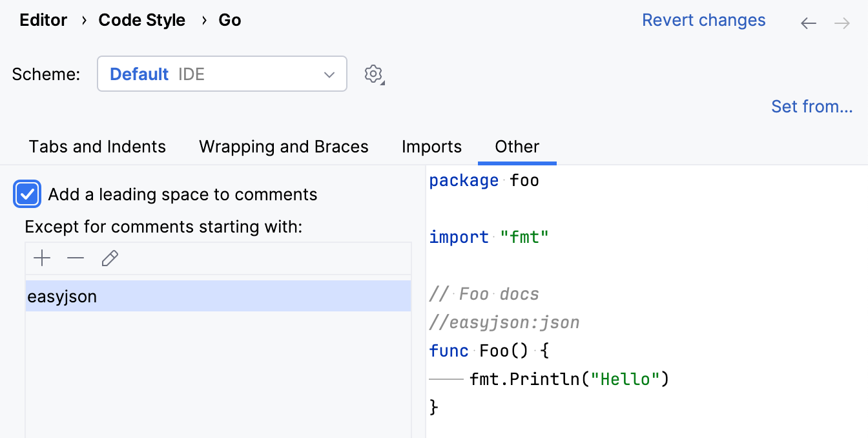Select the Imports tab
The width and height of the screenshot is (868, 438).
(x=431, y=147)
